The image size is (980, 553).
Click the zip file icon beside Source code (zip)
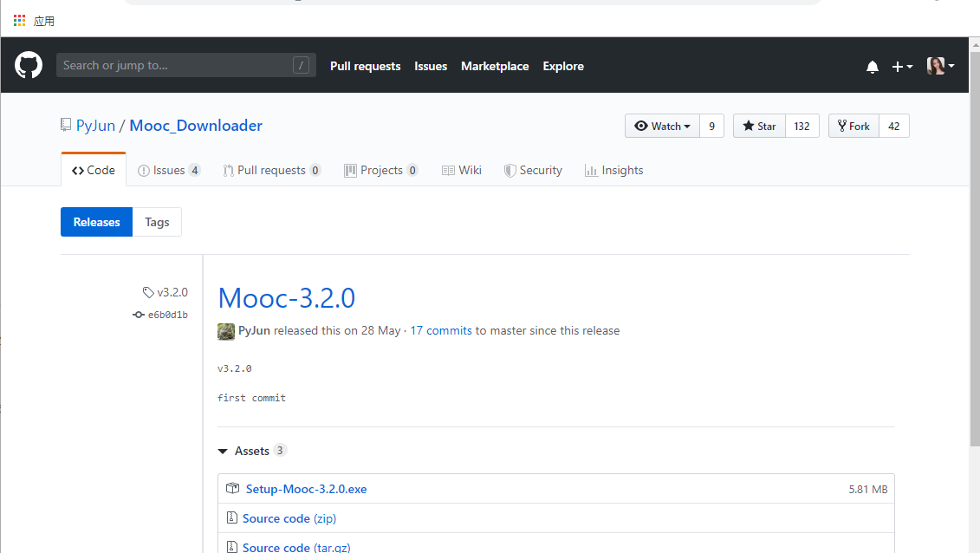click(x=232, y=517)
